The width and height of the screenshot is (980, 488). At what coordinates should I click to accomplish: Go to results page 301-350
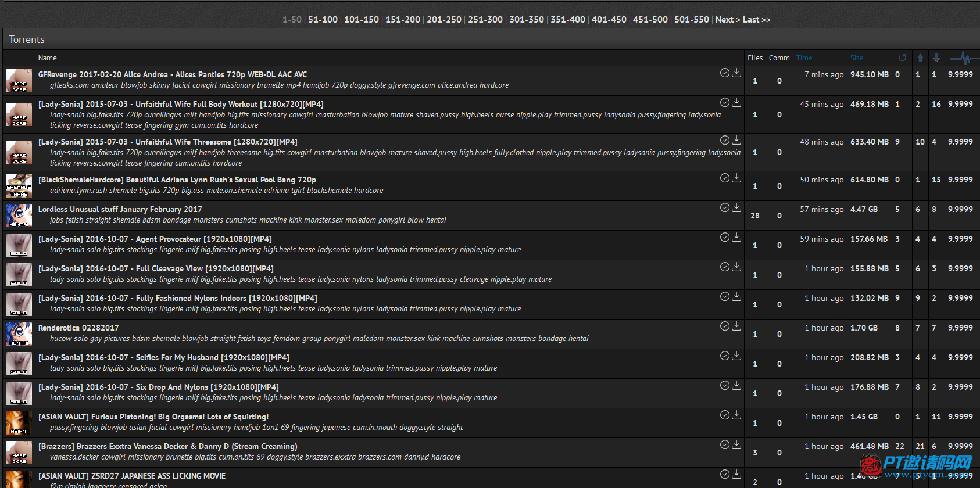(527, 20)
